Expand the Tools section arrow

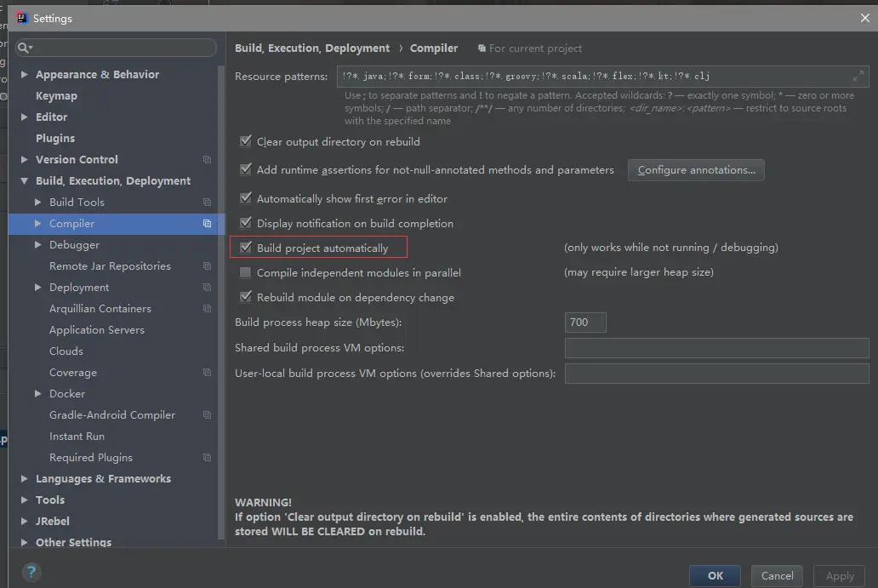tap(24, 500)
